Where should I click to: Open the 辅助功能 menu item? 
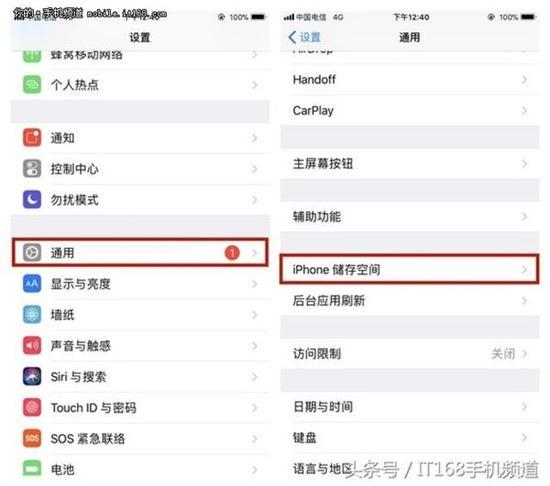(x=409, y=216)
